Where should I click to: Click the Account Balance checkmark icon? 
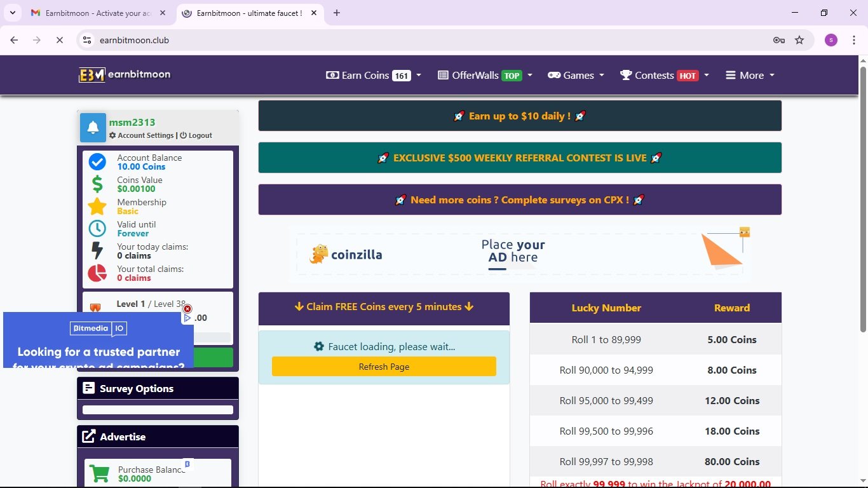pyautogui.click(x=97, y=162)
